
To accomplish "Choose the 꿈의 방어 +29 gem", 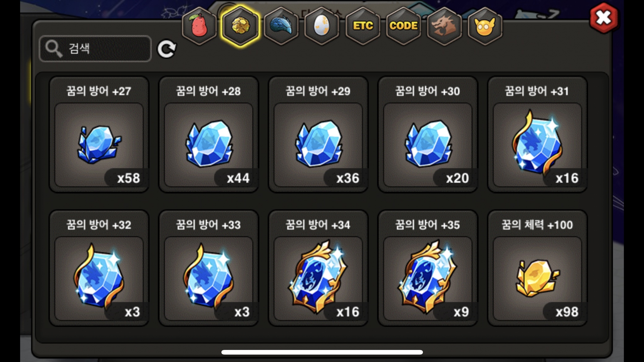I will coord(318,135).
